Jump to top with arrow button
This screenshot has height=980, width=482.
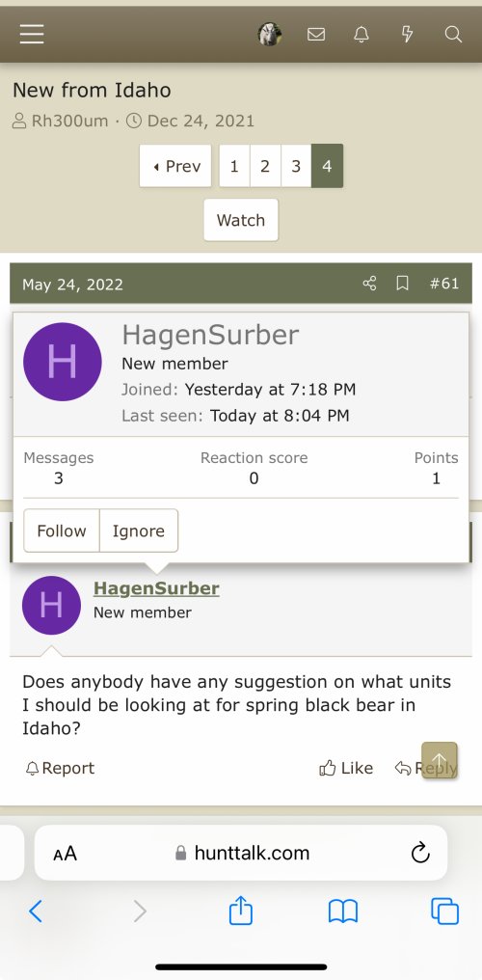click(440, 760)
